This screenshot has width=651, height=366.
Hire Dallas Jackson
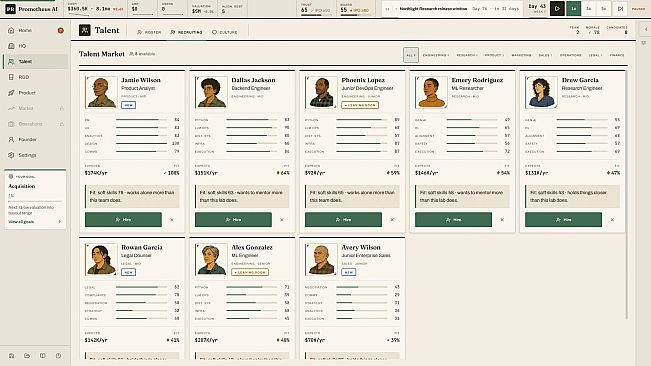(x=233, y=220)
